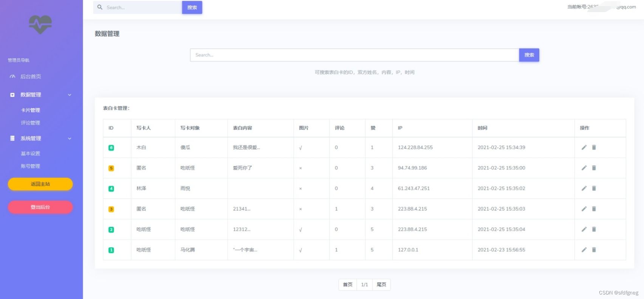
Task: Click the cell 12312...
Action: [x=241, y=229]
